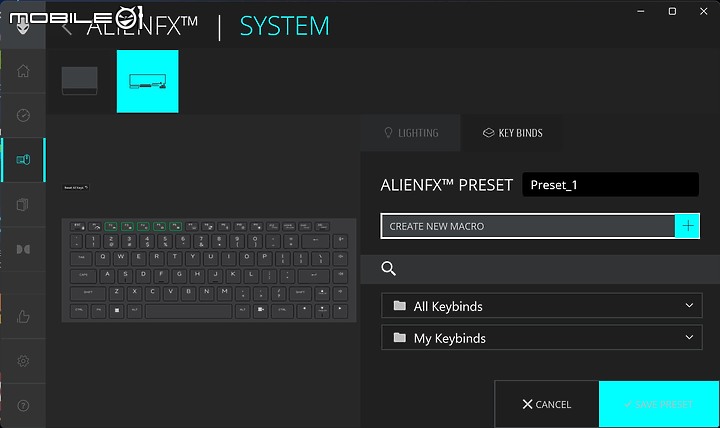
Task: Click the All Keybinds chevron arrow
Action: coord(689,305)
